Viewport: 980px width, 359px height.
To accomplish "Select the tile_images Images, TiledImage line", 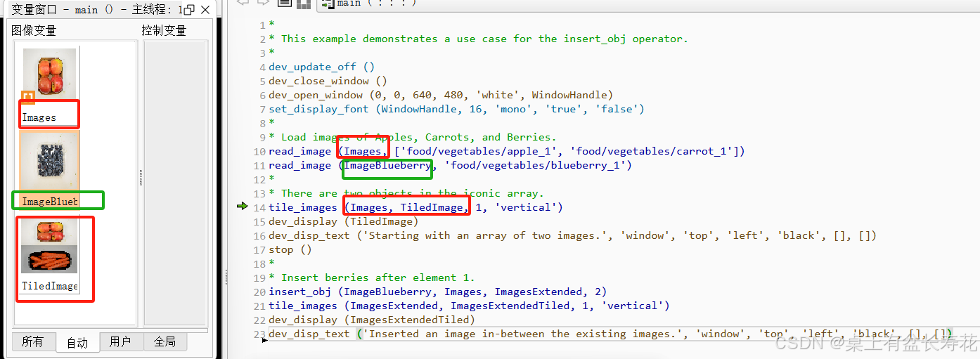I will (415, 208).
